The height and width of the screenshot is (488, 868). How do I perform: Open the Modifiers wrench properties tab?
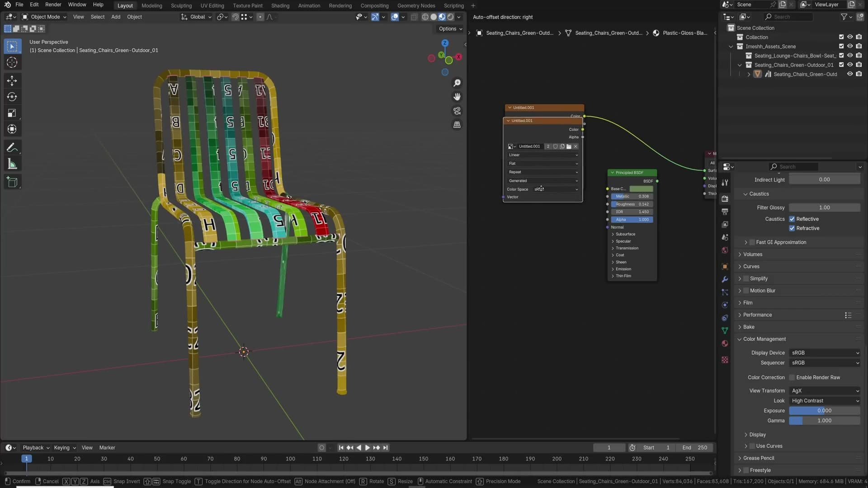(x=725, y=279)
